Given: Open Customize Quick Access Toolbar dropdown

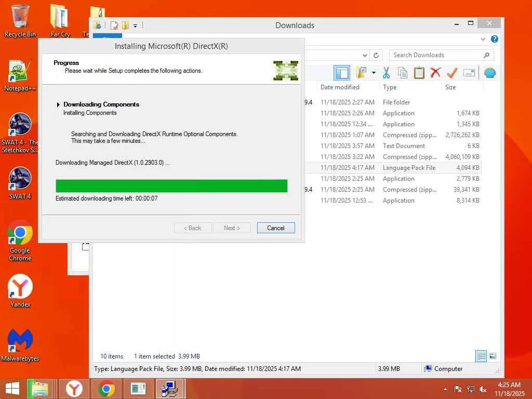Looking at the screenshot, I should [135, 26].
